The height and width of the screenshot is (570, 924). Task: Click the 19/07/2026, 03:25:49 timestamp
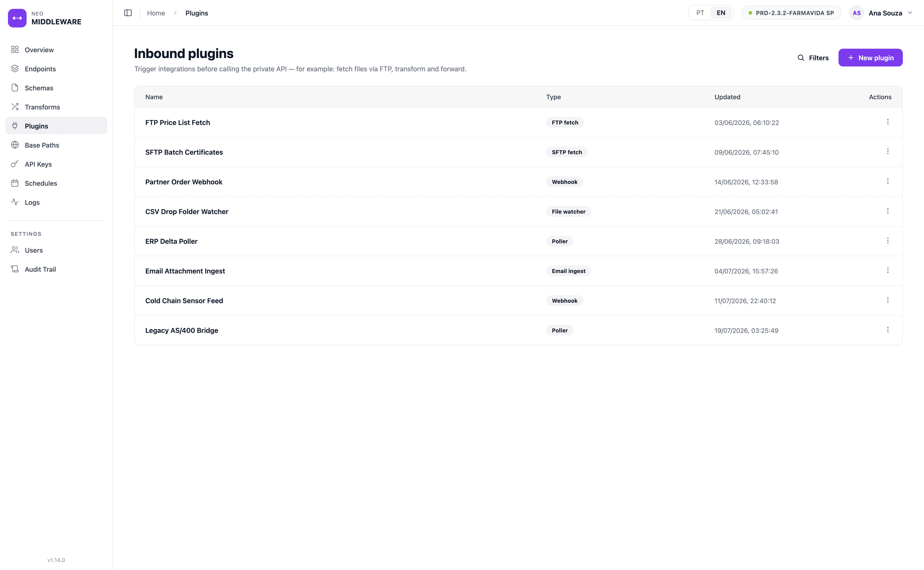pyautogui.click(x=746, y=330)
